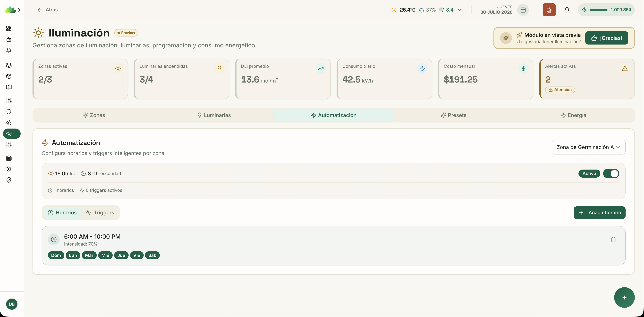Toggle the Jue day chip
The height and width of the screenshot is (317, 644).
[121, 255]
